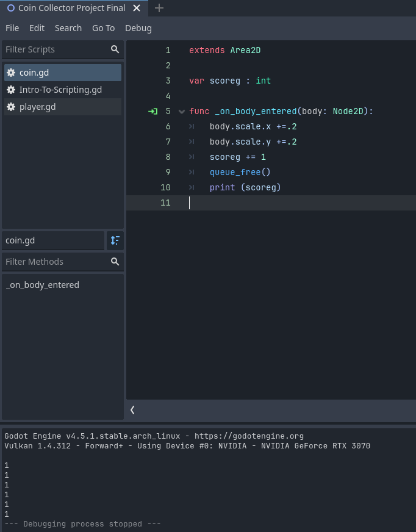
Task: Click the coin.gd current script label
Action: [53, 240]
